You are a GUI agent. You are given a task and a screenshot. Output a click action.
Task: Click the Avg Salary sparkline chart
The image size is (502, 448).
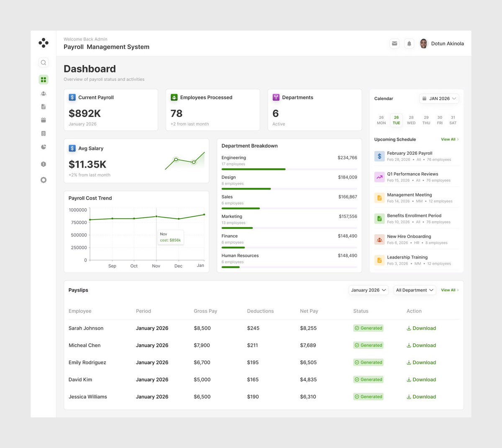(184, 161)
